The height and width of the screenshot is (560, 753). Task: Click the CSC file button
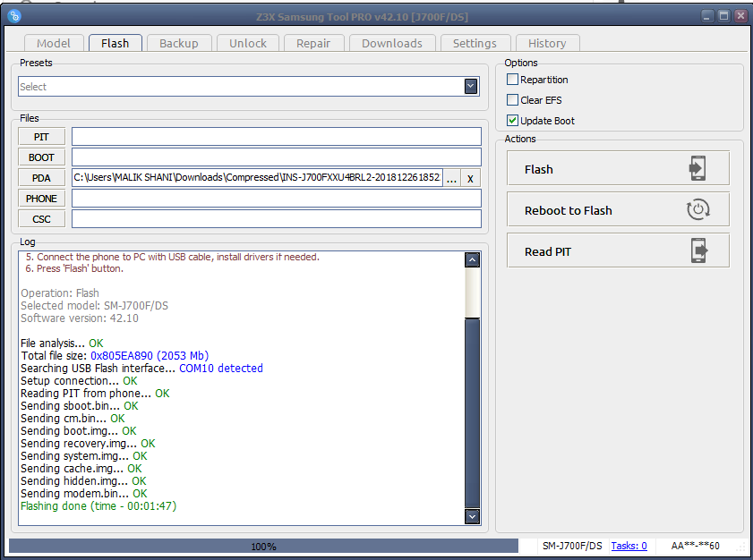(x=41, y=219)
